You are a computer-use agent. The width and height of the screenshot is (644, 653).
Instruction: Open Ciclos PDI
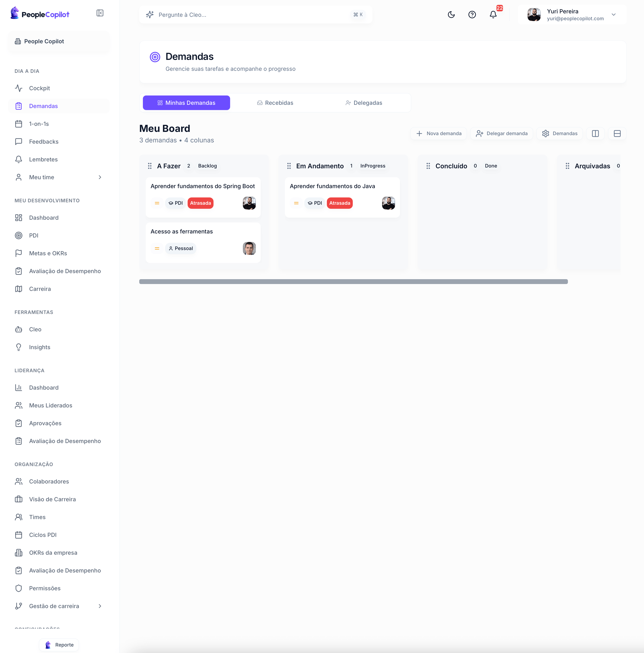coord(59,535)
